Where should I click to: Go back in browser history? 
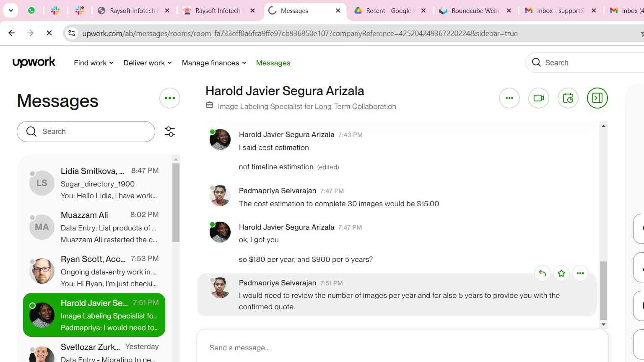coord(12,33)
